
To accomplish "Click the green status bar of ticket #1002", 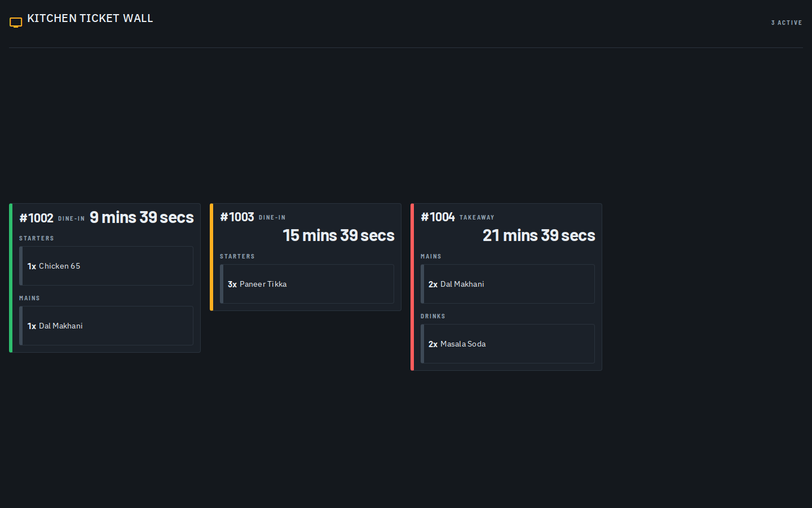I will click(11, 278).
